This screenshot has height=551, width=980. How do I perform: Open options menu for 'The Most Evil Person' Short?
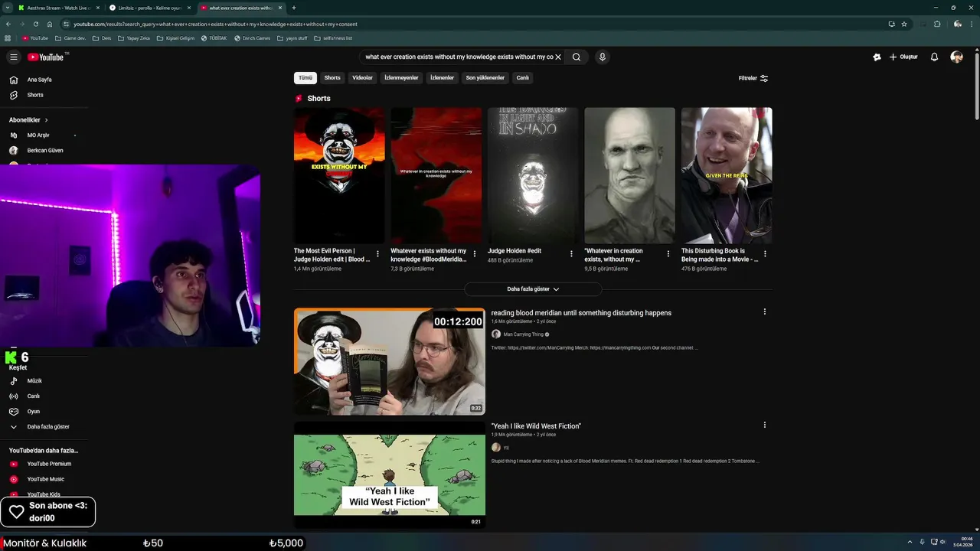pos(377,254)
